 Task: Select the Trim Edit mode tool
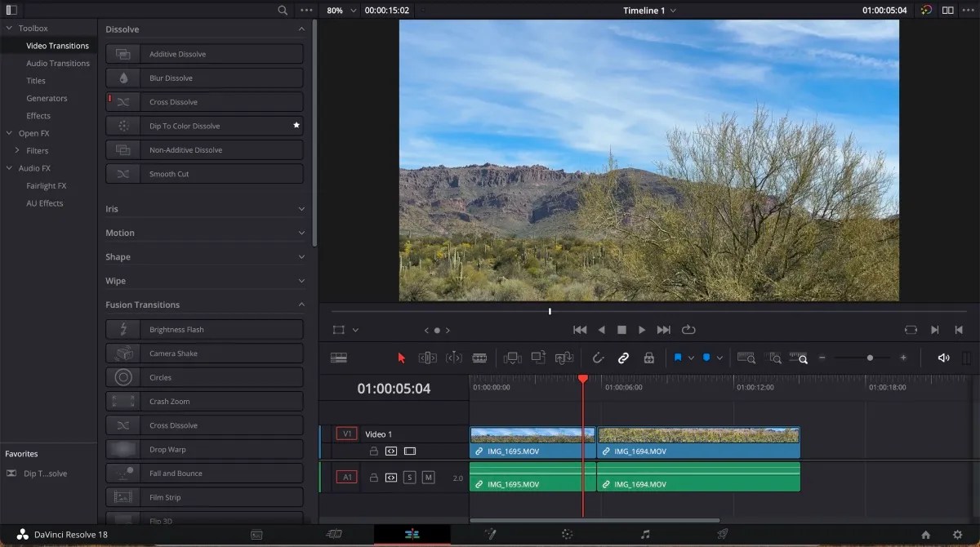425,357
